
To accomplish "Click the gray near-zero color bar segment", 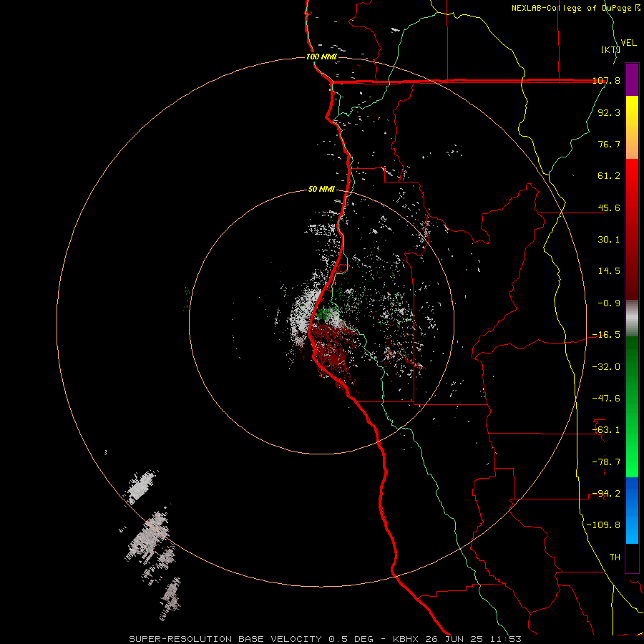I will tap(632, 318).
